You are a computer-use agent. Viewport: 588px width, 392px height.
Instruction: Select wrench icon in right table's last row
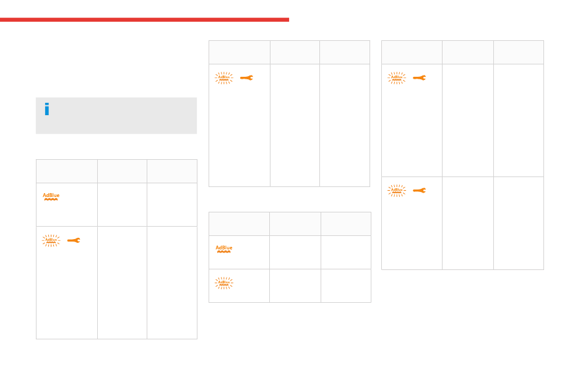click(420, 191)
